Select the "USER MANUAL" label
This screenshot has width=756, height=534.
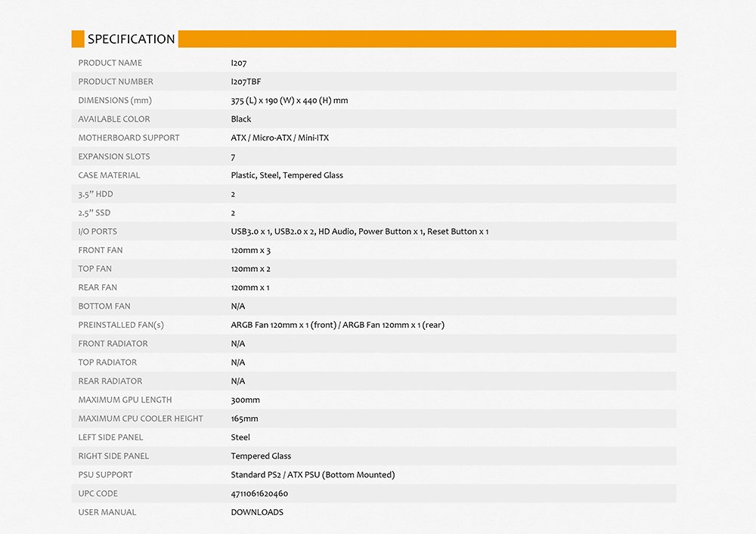point(107,512)
